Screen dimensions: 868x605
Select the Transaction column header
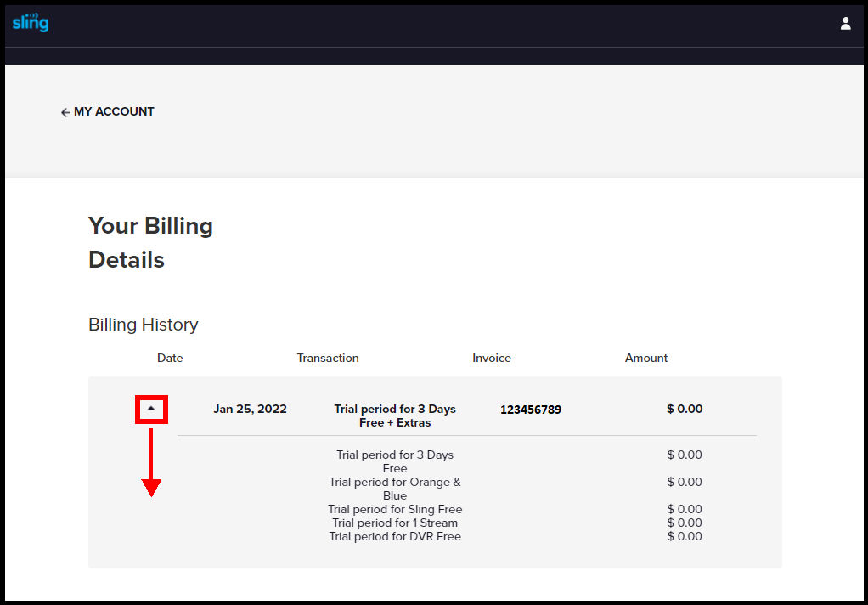coord(328,358)
